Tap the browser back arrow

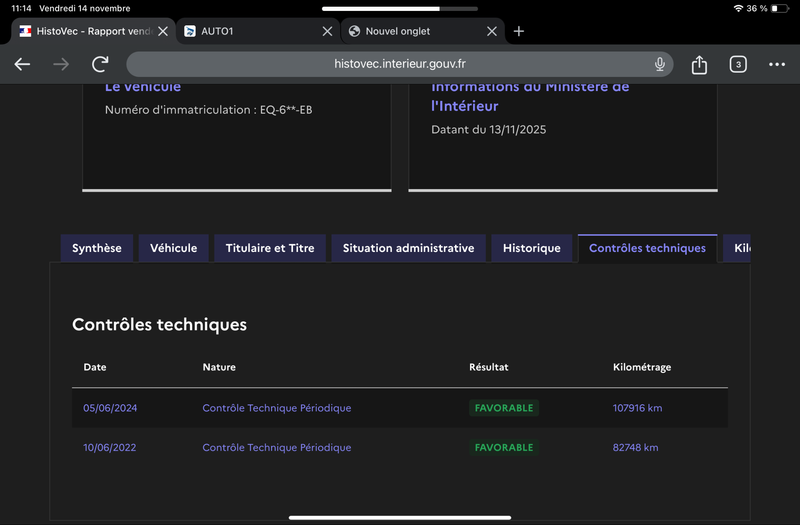(x=22, y=64)
